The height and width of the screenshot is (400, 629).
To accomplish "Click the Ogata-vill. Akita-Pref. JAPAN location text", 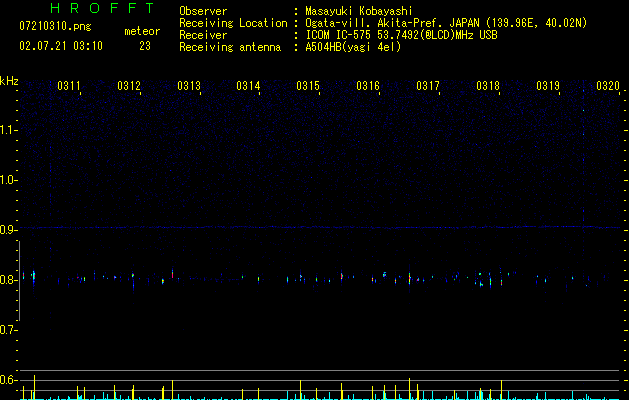I will [446, 23].
